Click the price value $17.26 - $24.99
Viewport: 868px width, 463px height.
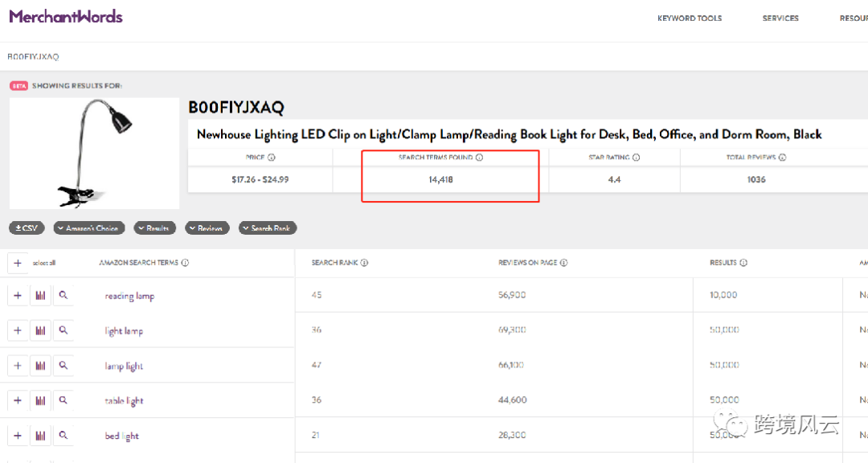(260, 179)
